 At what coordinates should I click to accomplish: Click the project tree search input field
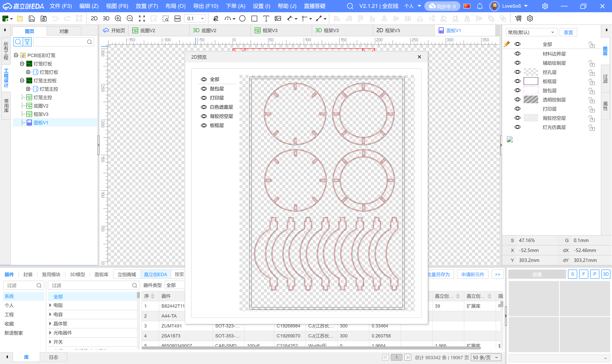(x=60, y=42)
